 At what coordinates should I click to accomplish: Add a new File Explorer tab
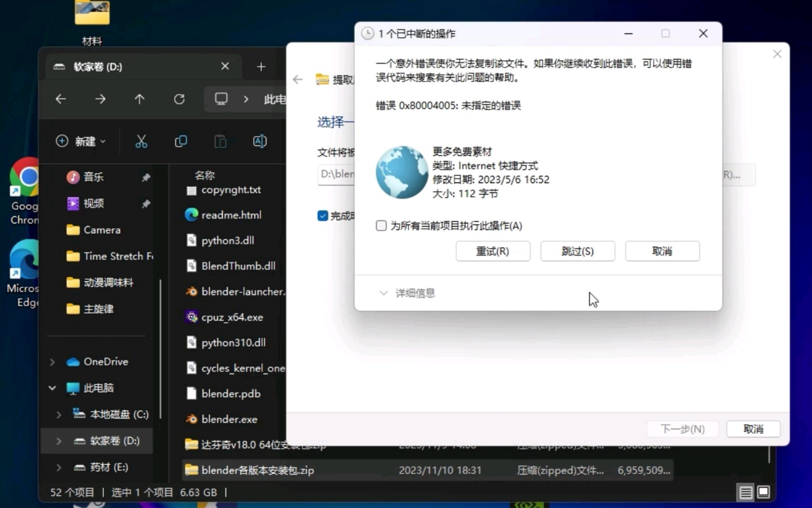pos(261,67)
